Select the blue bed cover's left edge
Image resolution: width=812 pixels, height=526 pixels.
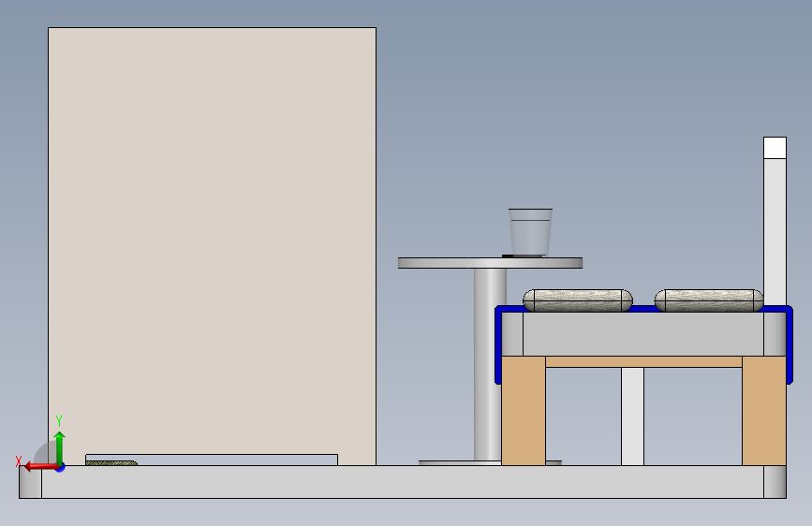(x=497, y=344)
